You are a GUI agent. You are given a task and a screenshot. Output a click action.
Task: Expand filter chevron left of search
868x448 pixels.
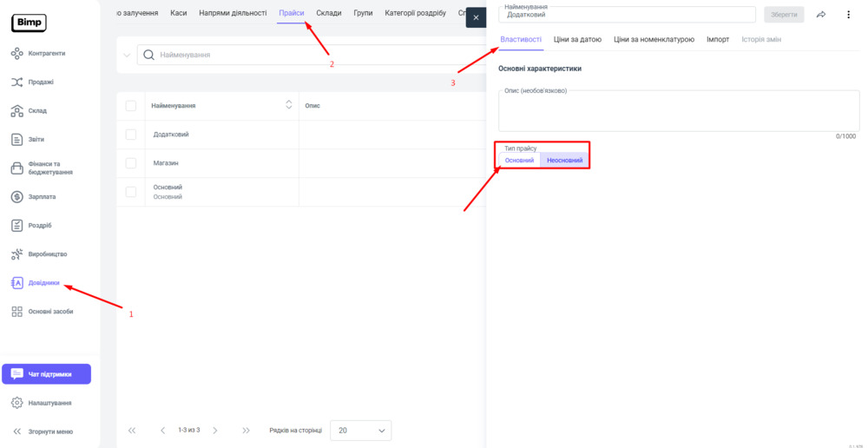point(127,56)
